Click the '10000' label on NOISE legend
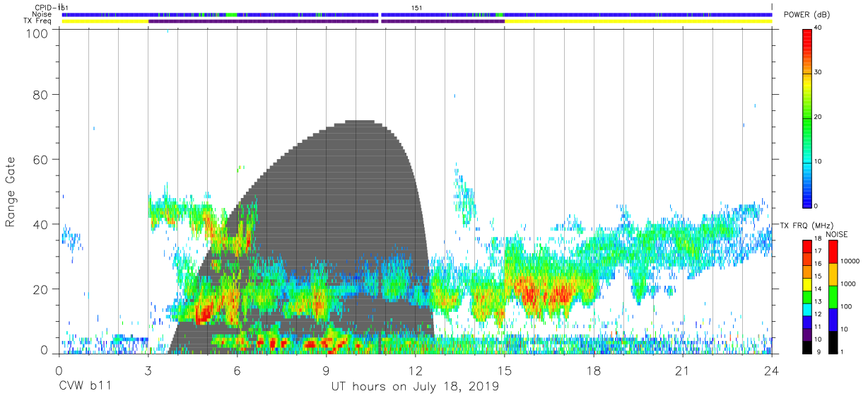 coord(850,262)
